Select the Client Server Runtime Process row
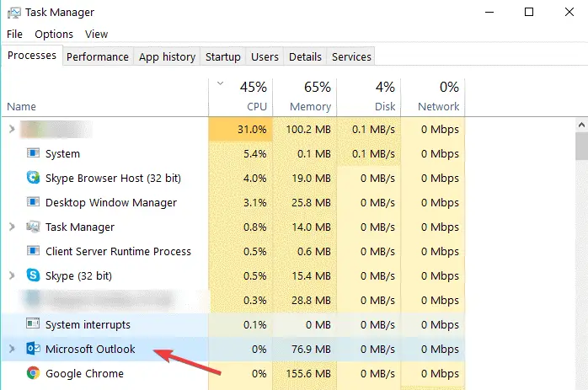This screenshot has width=588, height=390. coord(233,251)
